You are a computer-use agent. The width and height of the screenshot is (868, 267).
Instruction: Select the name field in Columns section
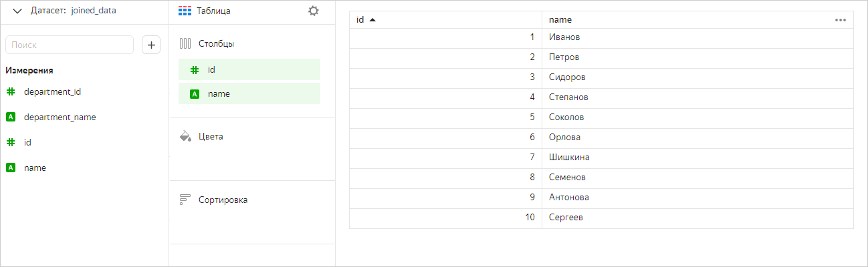click(249, 93)
